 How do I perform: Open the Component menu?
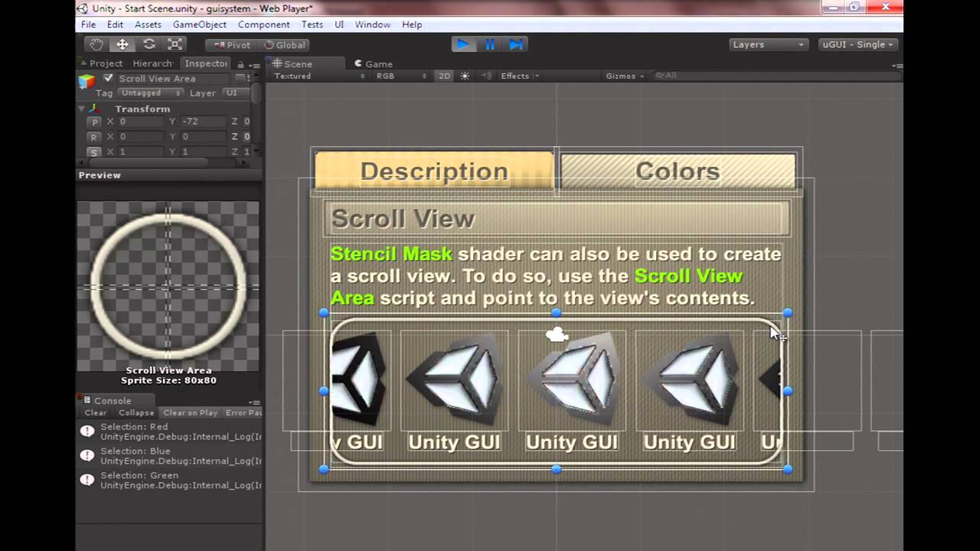click(x=263, y=24)
